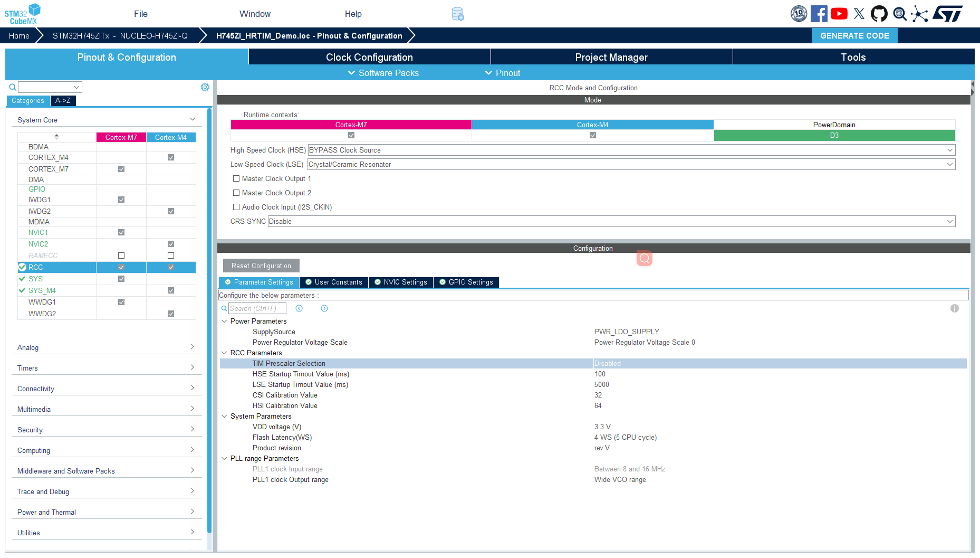980x558 pixels.
Task: Enable Audio Clock Input (I2S_CKIN)
Action: click(x=236, y=207)
